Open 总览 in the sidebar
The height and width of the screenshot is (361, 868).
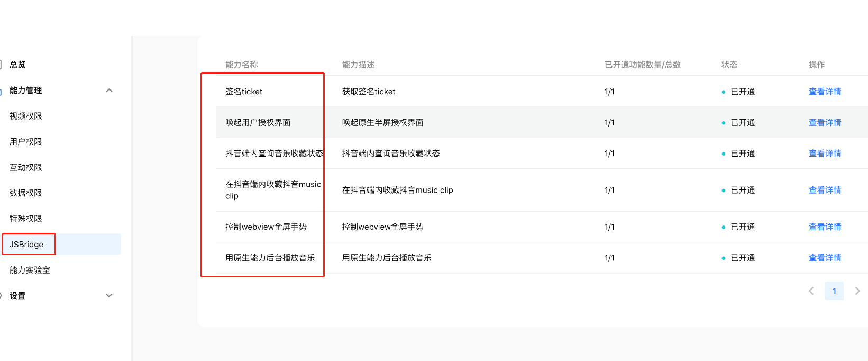click(x=17, y=65)
